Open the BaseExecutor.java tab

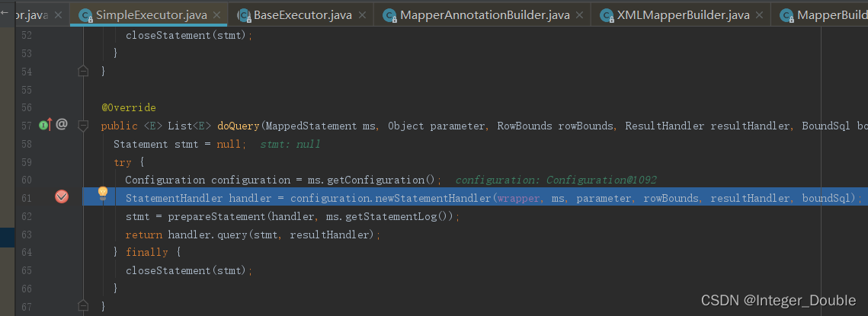pyautogui.click(x=303, y=15)
